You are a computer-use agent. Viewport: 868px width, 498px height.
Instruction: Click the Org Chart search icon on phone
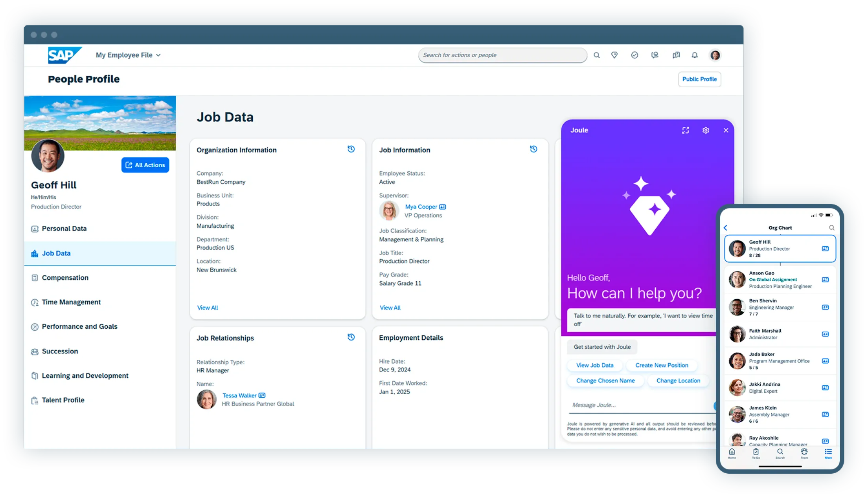pyautogui.click(x=832, y=228)
